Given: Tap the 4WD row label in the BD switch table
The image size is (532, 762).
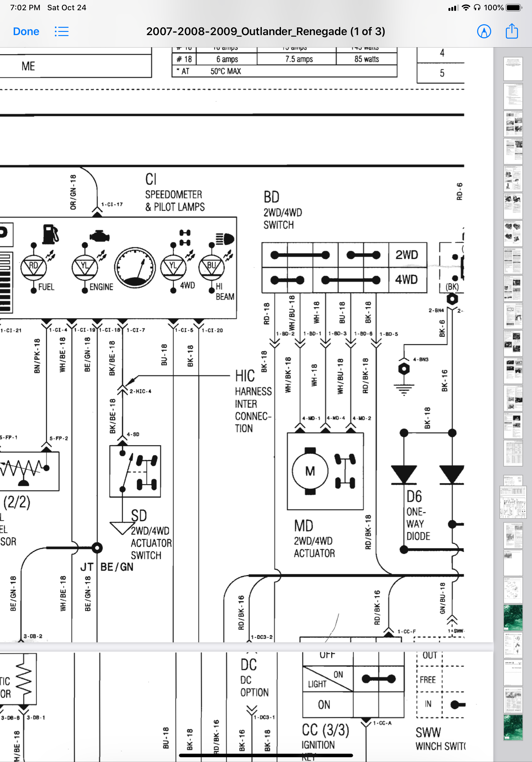Looking at the screenshot, I should click(x=407, y=280).
